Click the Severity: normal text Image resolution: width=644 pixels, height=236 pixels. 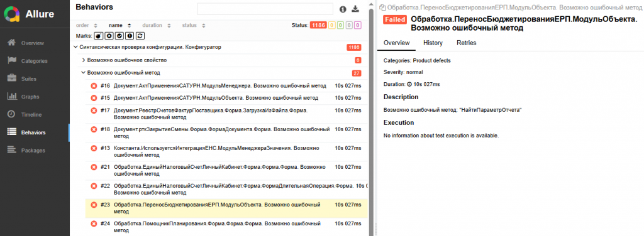[403, 72]
